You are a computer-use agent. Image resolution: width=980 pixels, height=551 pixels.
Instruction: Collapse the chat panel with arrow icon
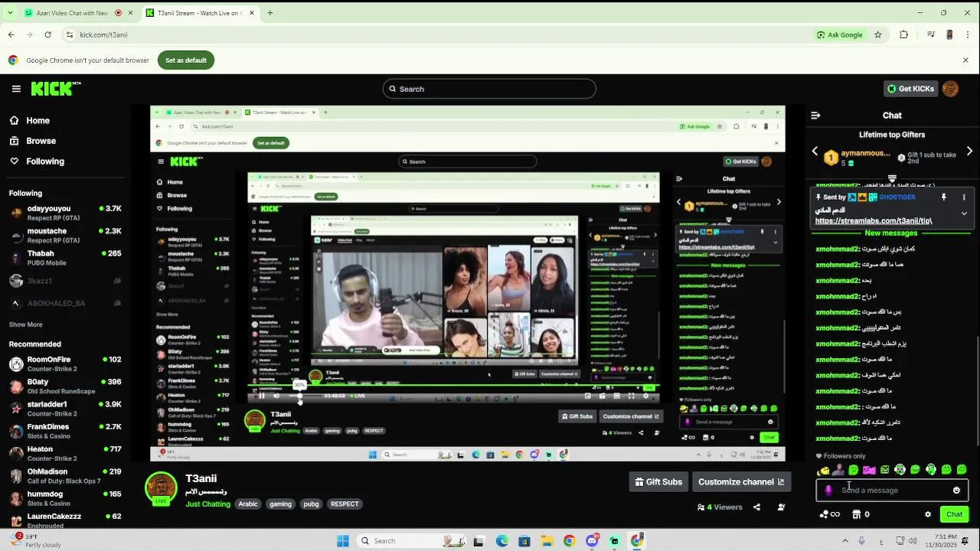(x=815, y=116)
